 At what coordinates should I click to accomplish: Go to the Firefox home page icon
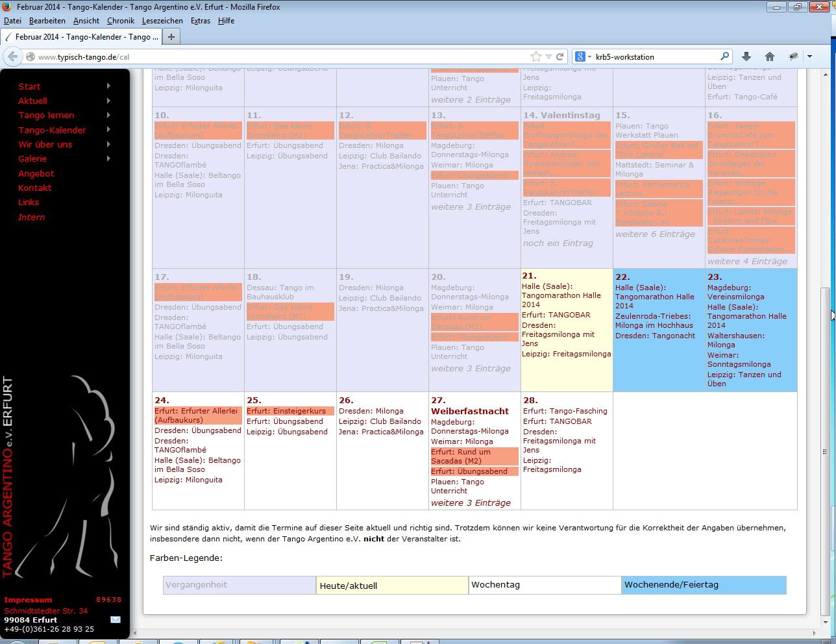coord(770,56)
